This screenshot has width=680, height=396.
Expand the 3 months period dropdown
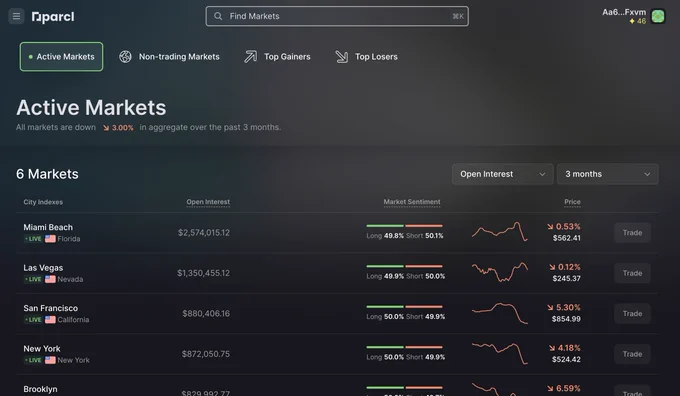(x=608, y=174)
